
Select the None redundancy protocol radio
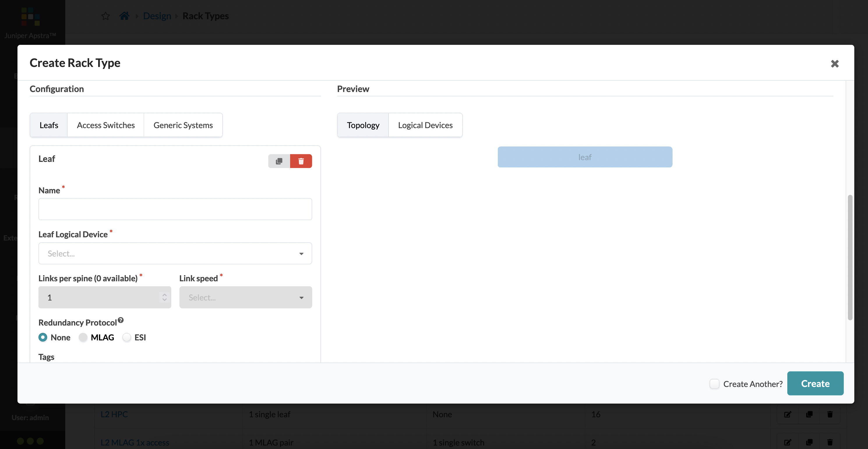[43, 337]
